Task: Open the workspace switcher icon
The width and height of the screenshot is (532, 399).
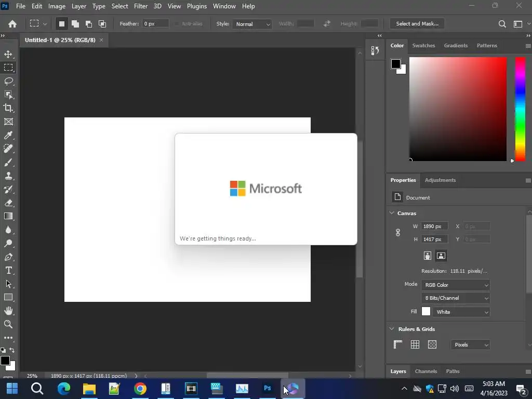Action: pyautogui.click(x=518, y=24)
